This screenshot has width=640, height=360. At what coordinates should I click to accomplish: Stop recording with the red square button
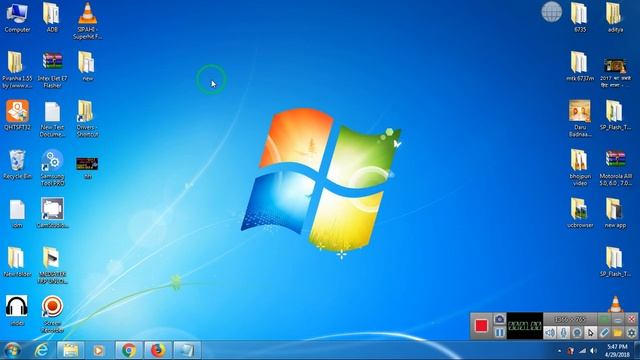click(x=481, y=326)
